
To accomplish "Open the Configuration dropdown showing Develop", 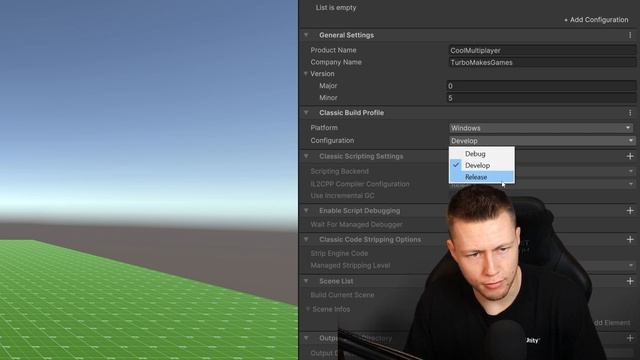I will click(542, 141).
